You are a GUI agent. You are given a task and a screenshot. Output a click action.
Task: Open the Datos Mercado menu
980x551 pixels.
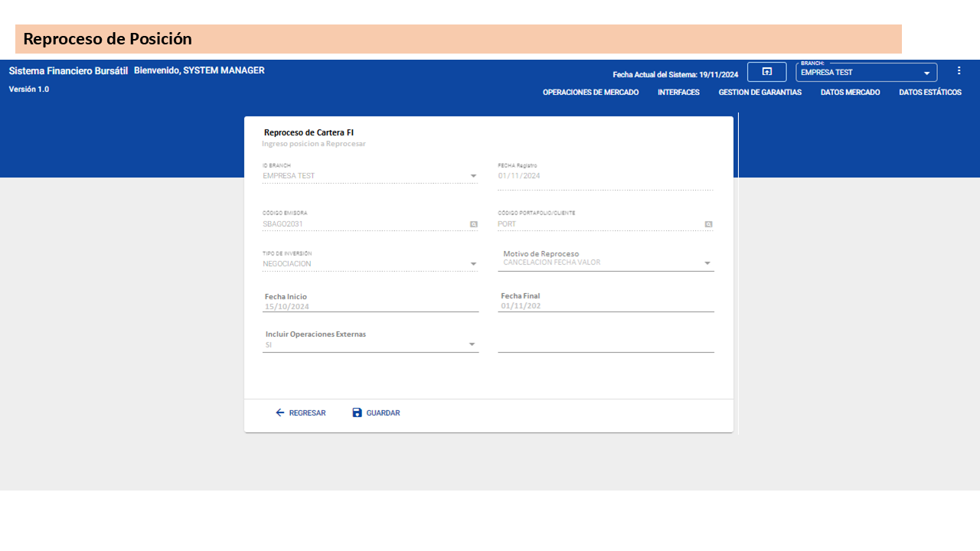(x=850, y=93)
